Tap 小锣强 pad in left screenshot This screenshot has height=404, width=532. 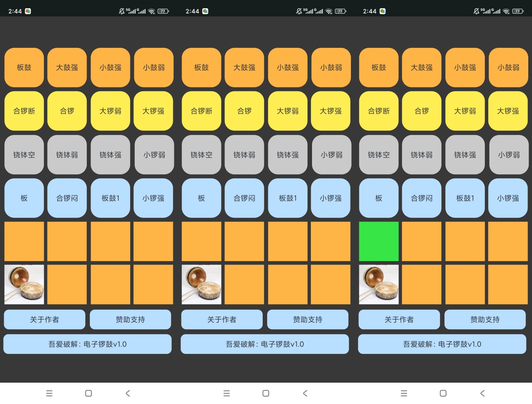pyautogui.click(x=153, y=198)
